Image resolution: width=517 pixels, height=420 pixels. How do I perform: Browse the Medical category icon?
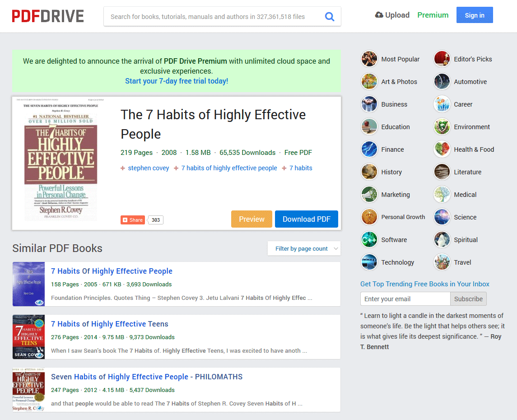pos(442,194)
